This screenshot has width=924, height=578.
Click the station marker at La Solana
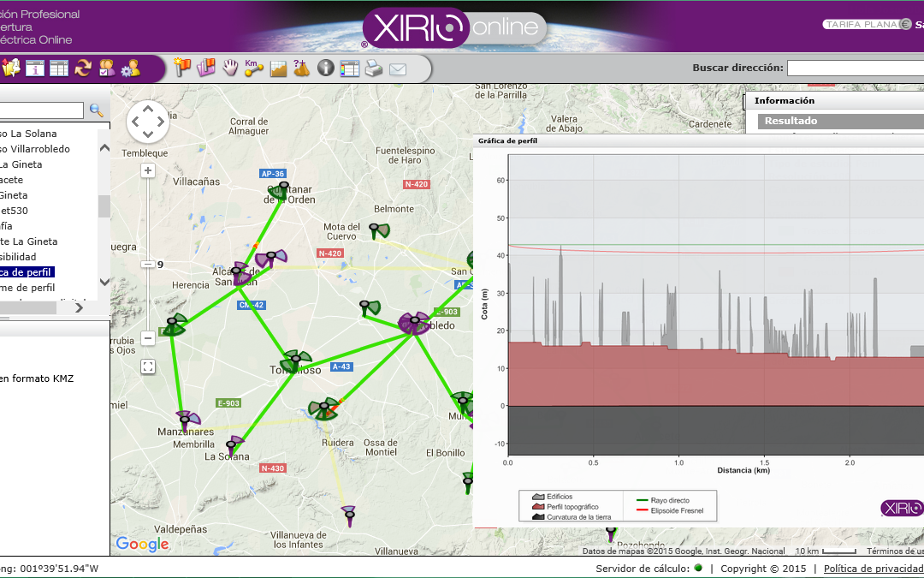(232, 444)
